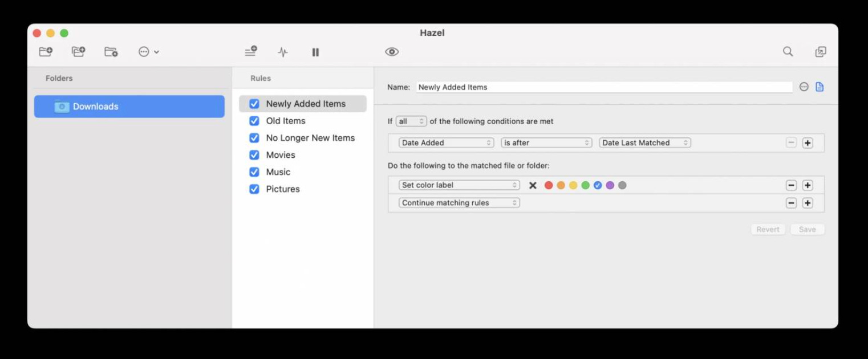Image resolution: width=868 pixels, height=359 pixels.
Task: Add action after Continue matching rules
Action: tap(808, 203)
